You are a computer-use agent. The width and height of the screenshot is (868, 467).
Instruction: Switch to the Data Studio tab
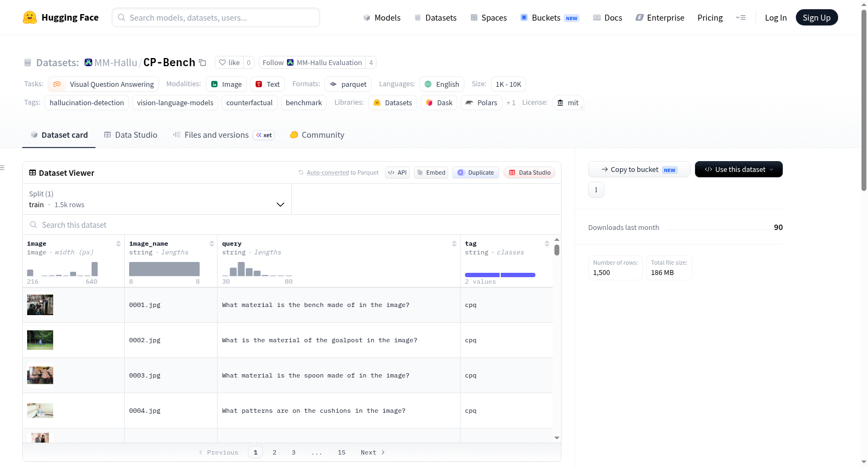click(x=131, y=135)
